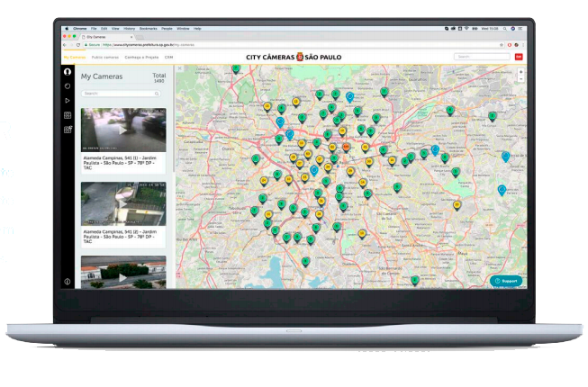This screenshot has width=588, height=387.
Task: Open the Public cameras tab
Action: [105, 57]
